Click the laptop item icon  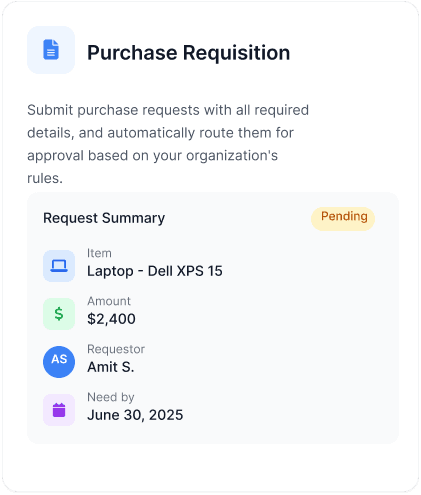(x=59, y=266)
